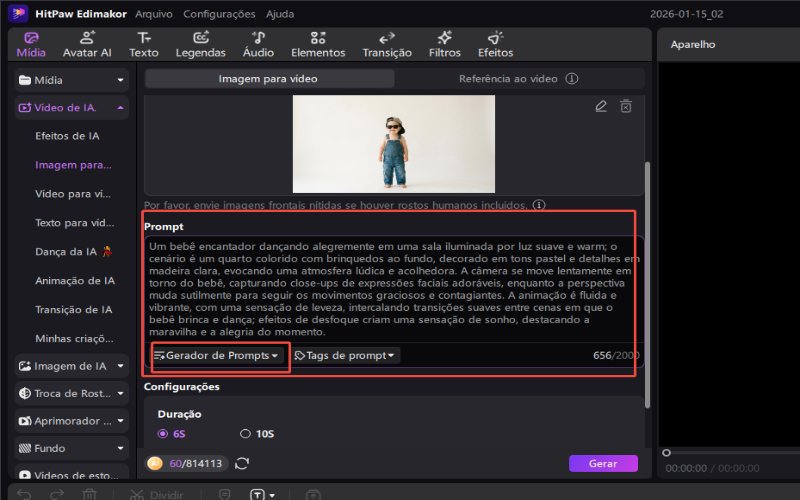
Task: Open text tool dropdown arrow in timeline toolbar
Action: coord(272,495)
